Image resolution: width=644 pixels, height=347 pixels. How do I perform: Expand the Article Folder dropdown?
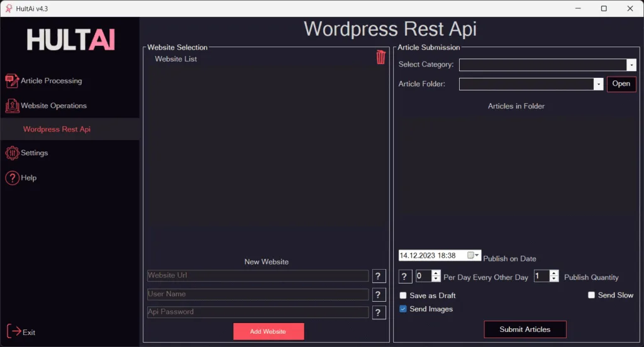(599, 84)
